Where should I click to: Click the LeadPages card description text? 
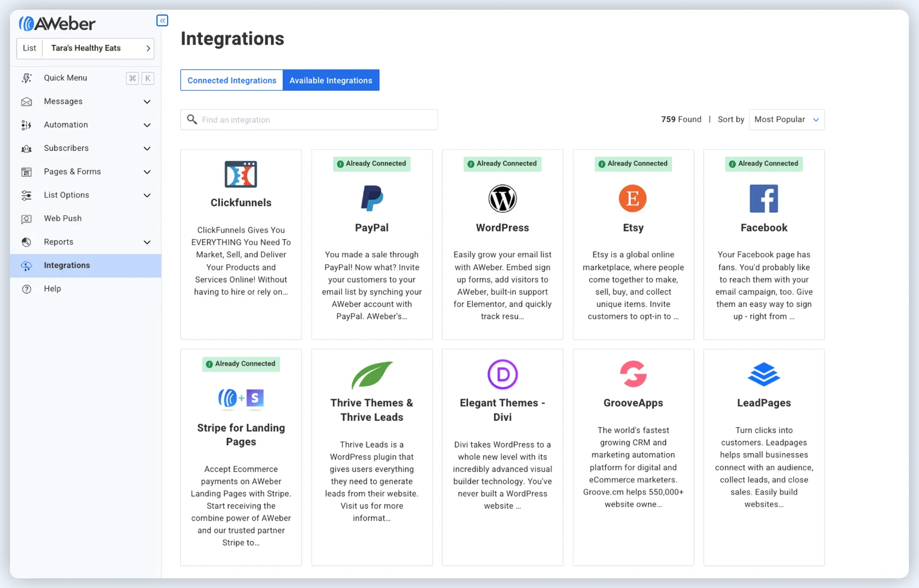(x=764, y=467)
